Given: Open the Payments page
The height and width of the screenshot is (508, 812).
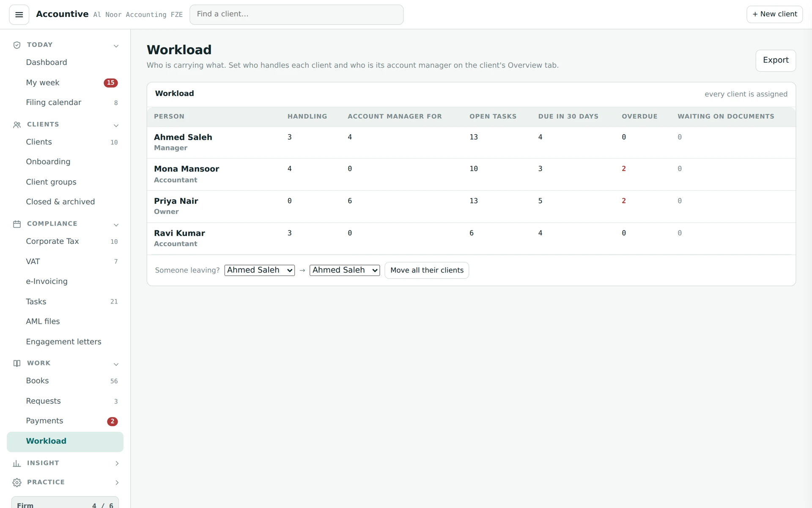Looking at the screenshot, I should (x=65, y=421).
